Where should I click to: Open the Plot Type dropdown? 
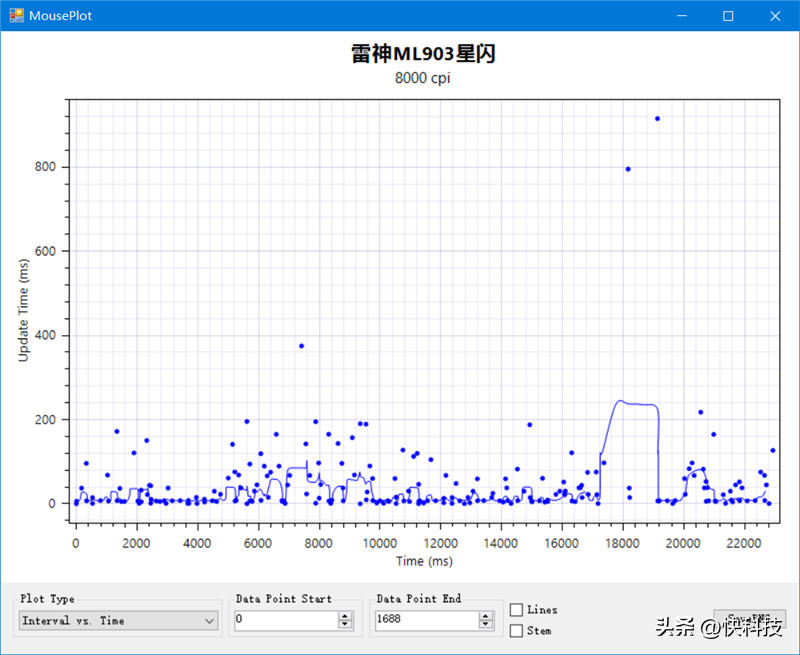pyautogui.click(x=118, y=620)
